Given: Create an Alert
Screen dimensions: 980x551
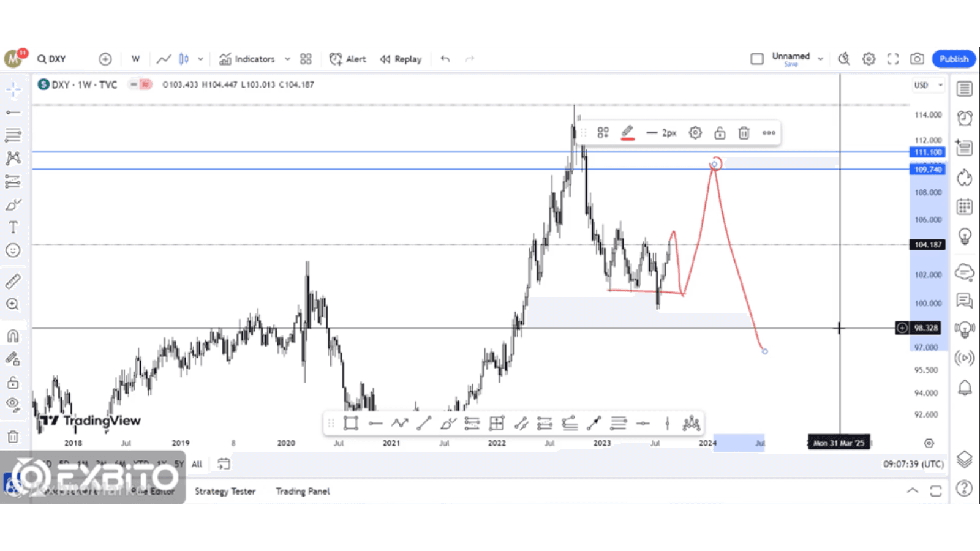Looking at the screenshot, I should click(x=348, y=59).
